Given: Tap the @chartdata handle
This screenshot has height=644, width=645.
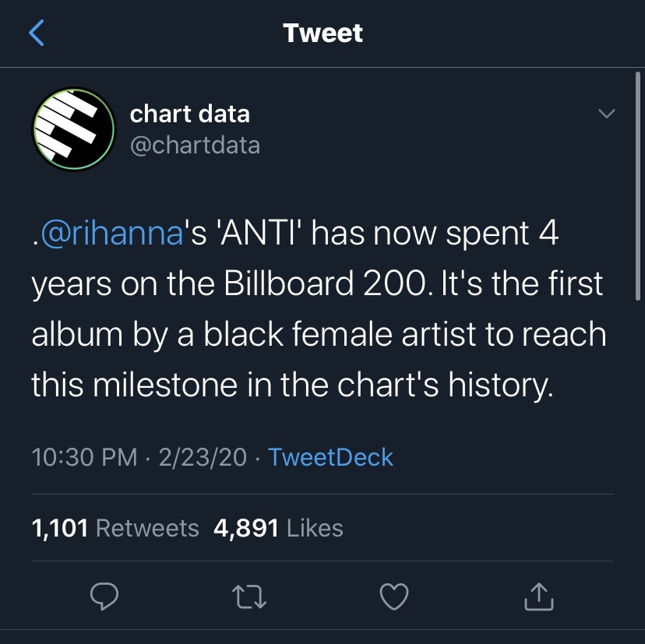Looking at the screenshot, I should click(x=195, y=145).
